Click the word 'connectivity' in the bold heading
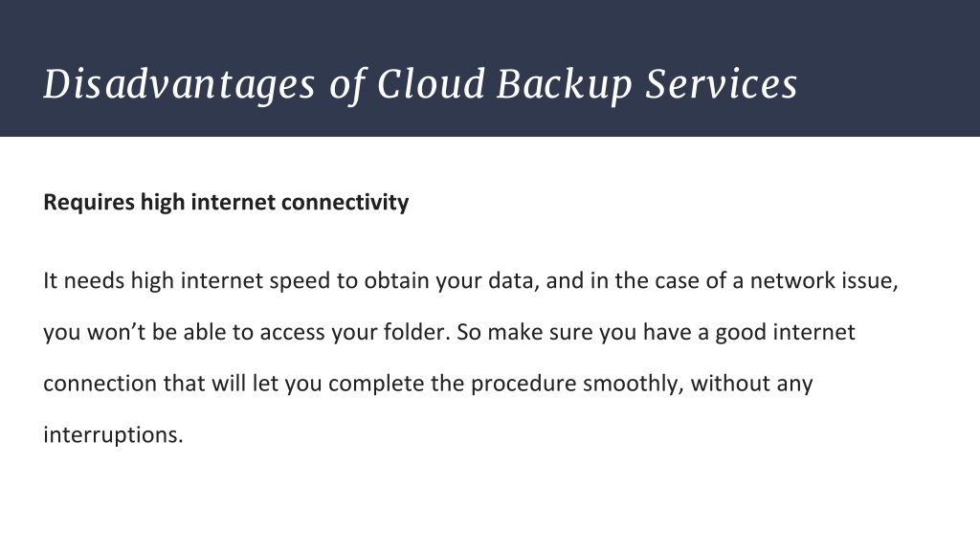 click(345, 203)
